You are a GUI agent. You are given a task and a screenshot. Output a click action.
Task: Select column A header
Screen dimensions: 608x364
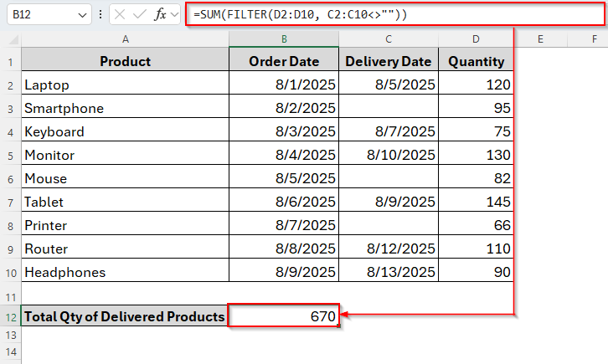(x=125, y=38)
